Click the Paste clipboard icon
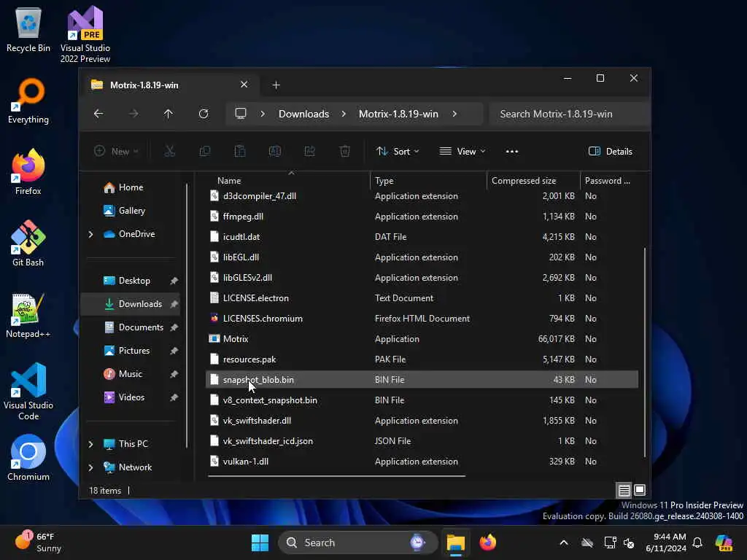The height and width of the screenshot is (560, 747). (x=239, y=152)
